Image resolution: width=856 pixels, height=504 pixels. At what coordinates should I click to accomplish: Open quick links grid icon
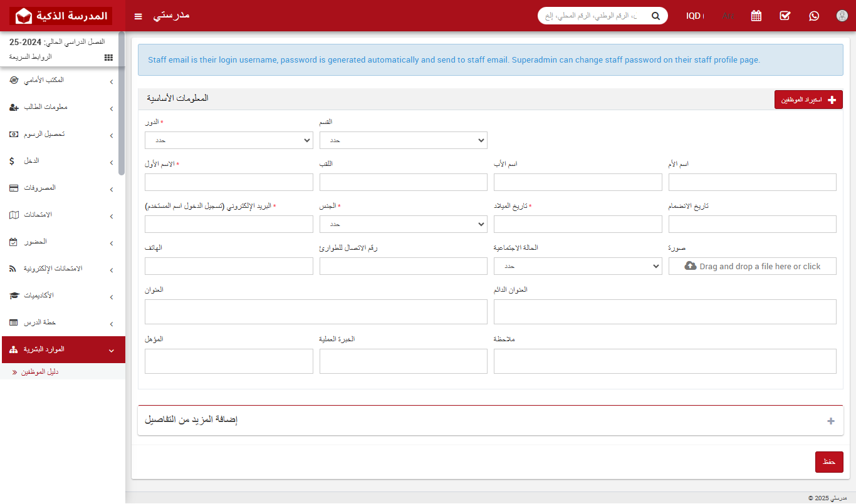pyautogui.click(x=108, y=57)
